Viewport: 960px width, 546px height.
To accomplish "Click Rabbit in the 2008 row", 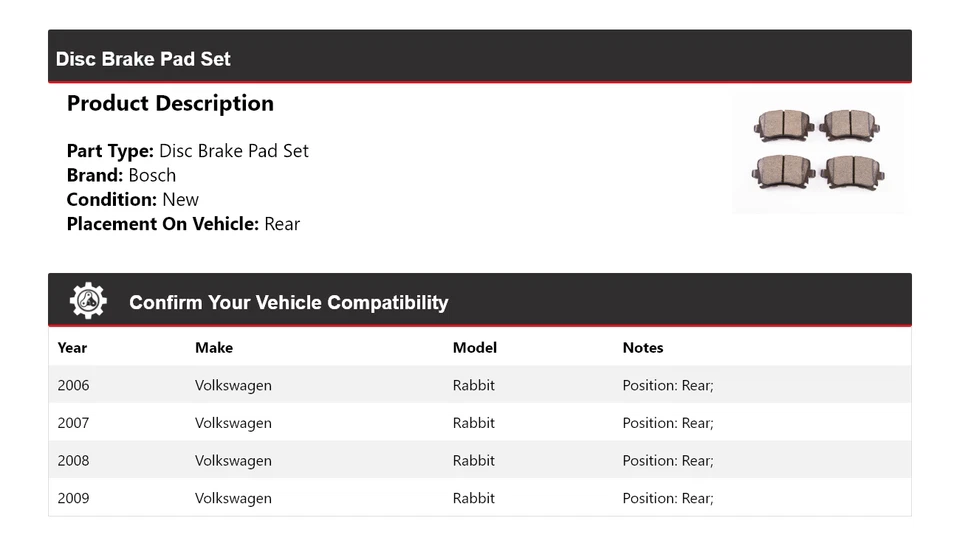I will (474, 461).
